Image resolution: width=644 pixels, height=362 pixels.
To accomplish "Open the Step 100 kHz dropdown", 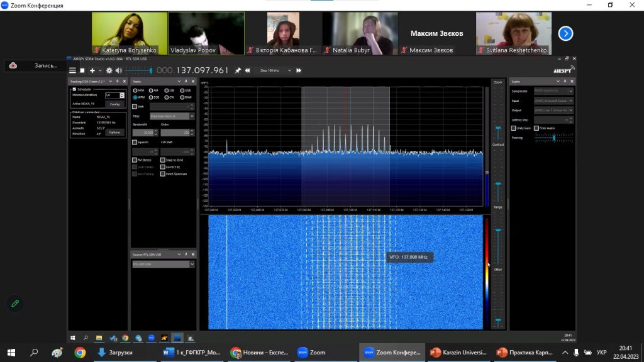I will pyautogui.click(x=275, y=70).
